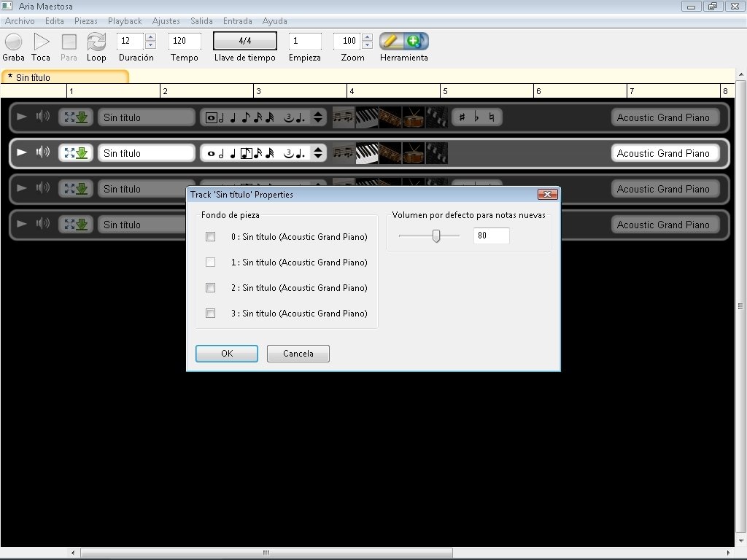Maximize the first track editor

tap(69, 117)
